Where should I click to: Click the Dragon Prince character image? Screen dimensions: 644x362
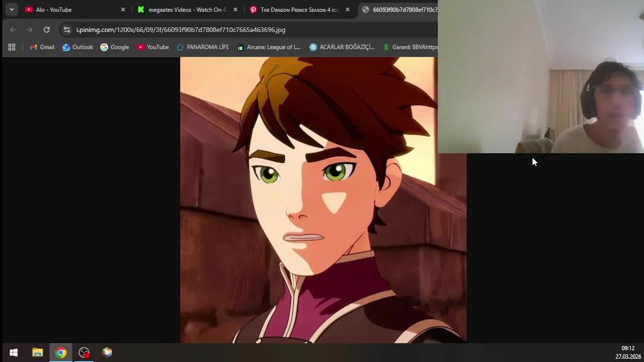point(323,200)
